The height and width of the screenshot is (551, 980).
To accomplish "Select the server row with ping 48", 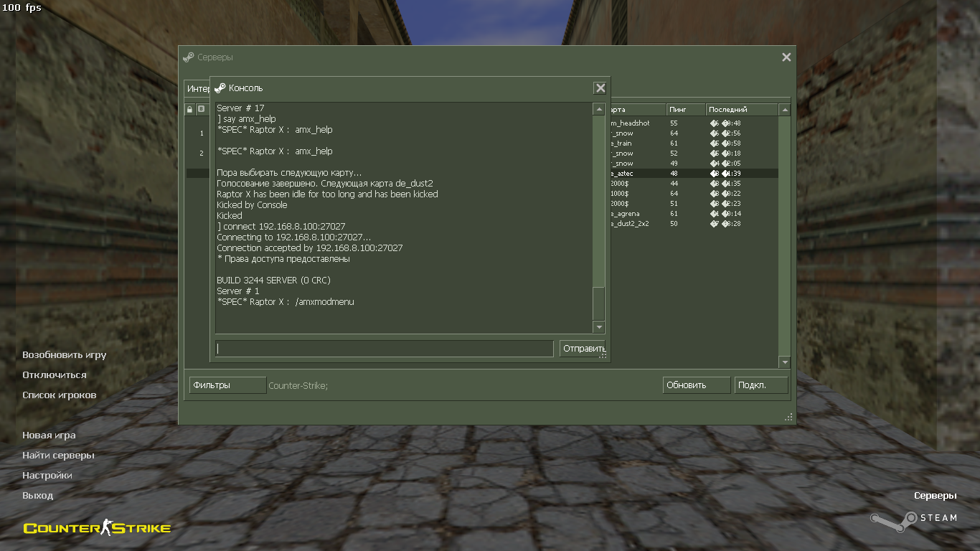I will pyautogui.click(x=482, y=174).
